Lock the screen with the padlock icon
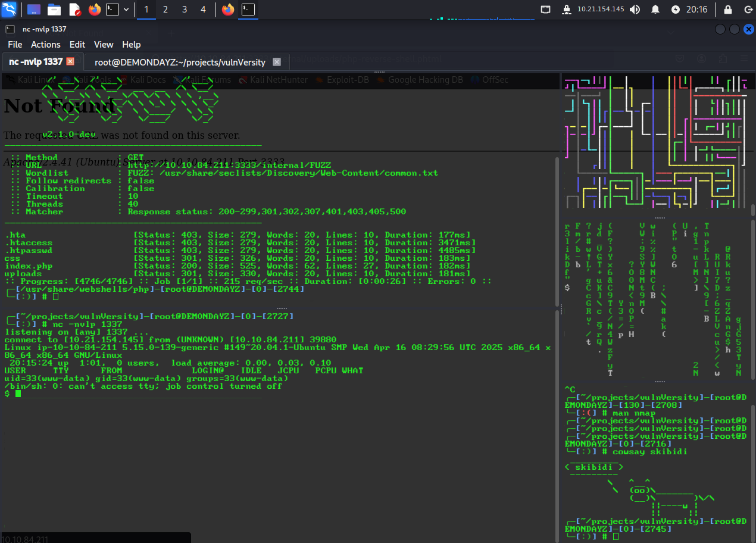This screenshot has height=543, width=756. click(727, 10)
